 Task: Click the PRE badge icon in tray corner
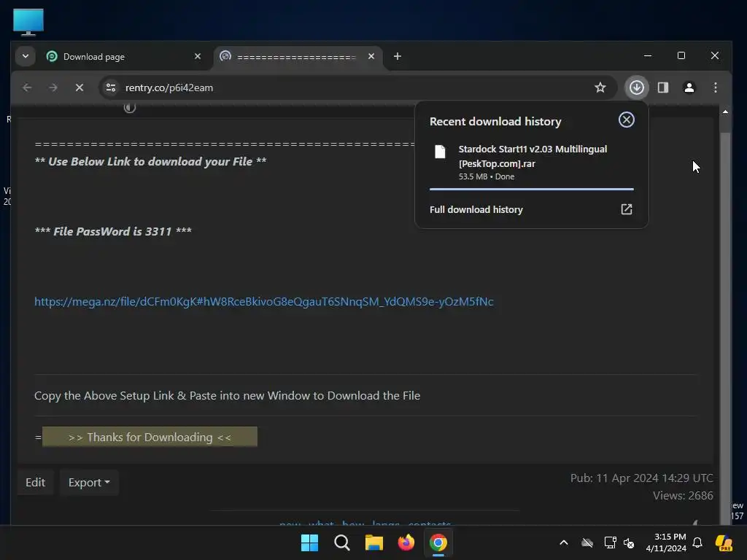[724, 542]
